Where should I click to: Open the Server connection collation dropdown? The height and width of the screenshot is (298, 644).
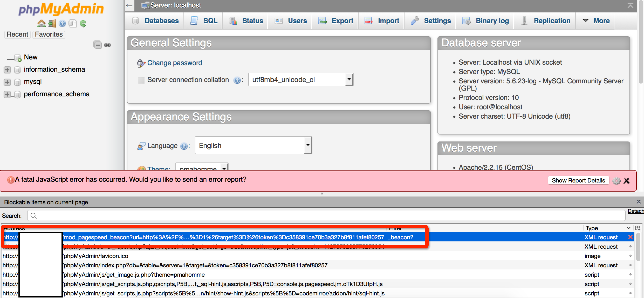pos(301,79)
